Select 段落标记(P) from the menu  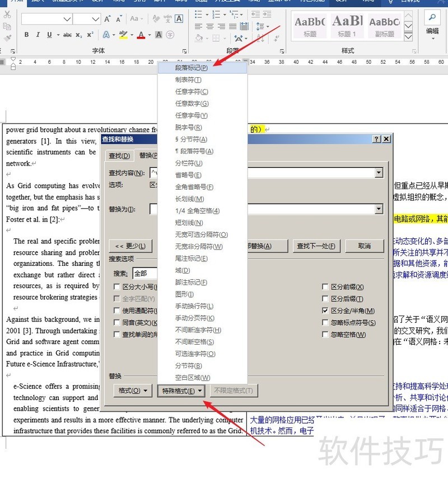pyautogui.click(x=191, y=68)
